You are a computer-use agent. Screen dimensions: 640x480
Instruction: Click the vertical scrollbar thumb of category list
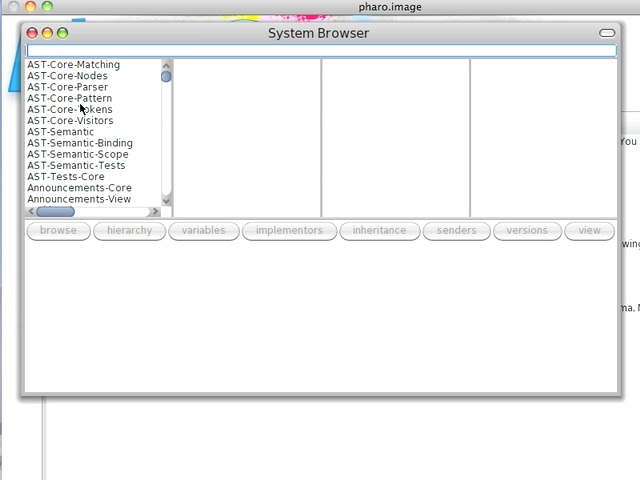click(x=166, y=77)
